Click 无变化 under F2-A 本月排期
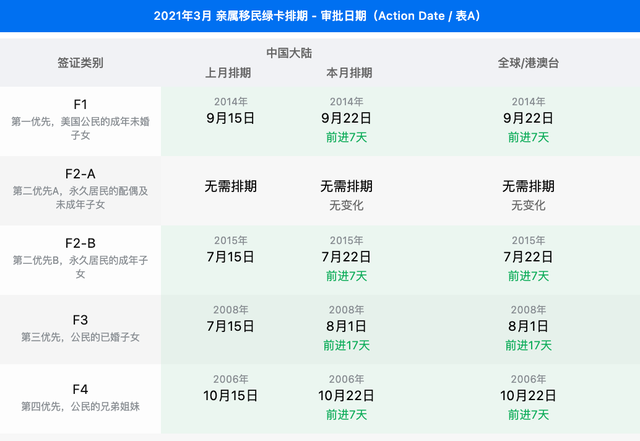640x441 pixels. 346,205
